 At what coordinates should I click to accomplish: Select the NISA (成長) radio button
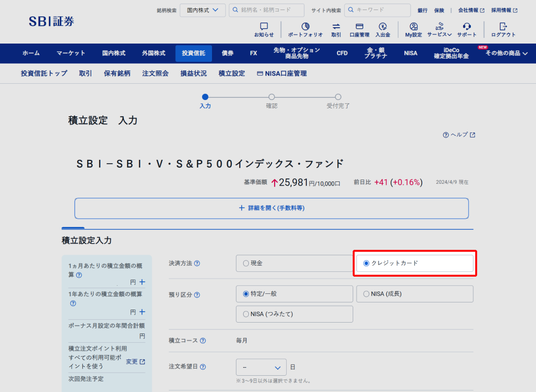[366, 294]
